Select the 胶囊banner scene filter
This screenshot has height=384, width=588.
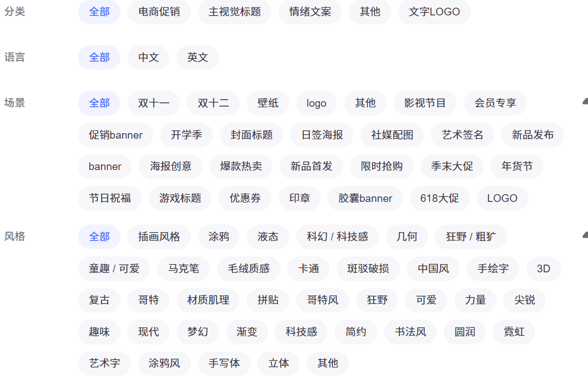[365, 198]
